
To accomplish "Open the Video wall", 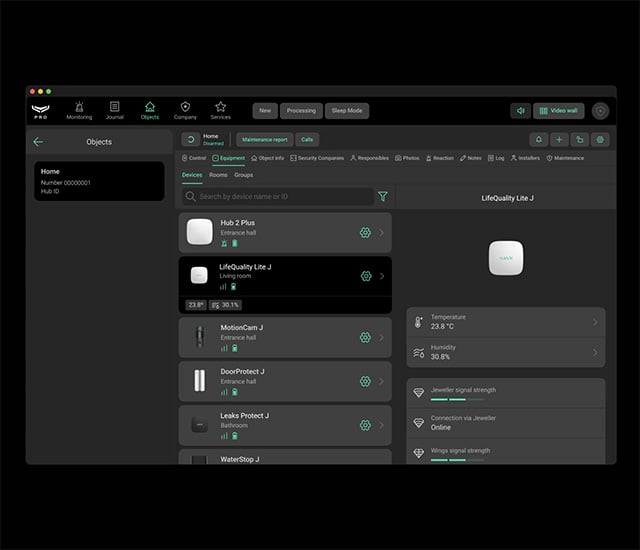I will (x=558, y=111).
